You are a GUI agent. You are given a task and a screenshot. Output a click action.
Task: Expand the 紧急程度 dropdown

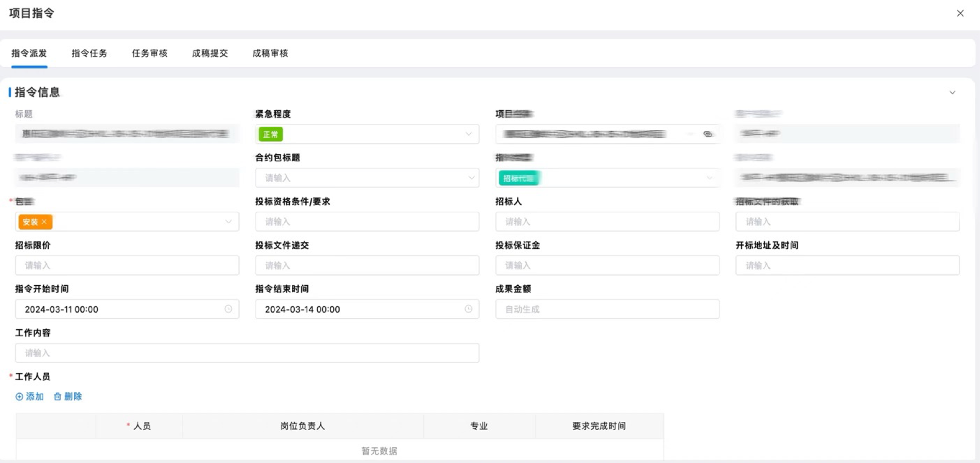point(468,134)
